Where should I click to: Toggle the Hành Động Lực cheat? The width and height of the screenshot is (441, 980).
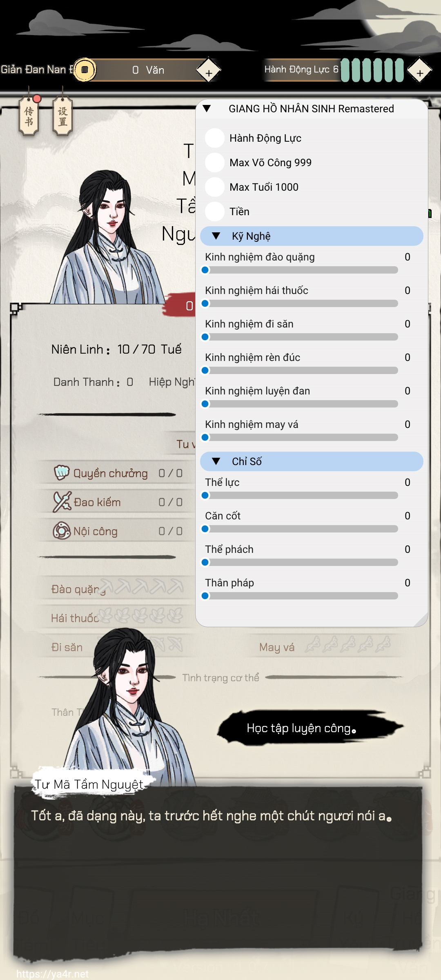pyautogui.click(x=215, y=138)
